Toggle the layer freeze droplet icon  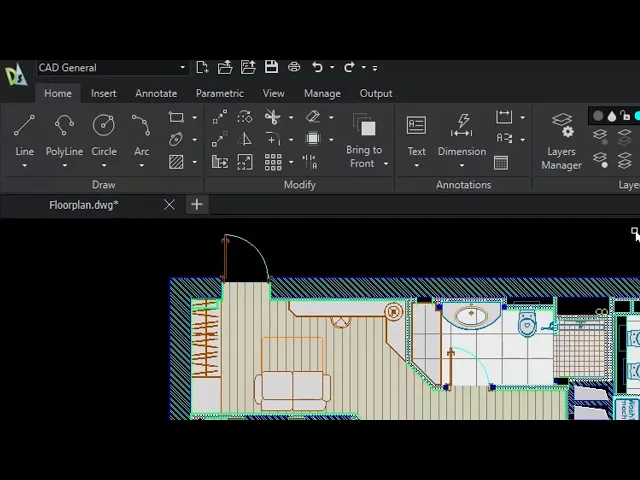tap(611, 117)
